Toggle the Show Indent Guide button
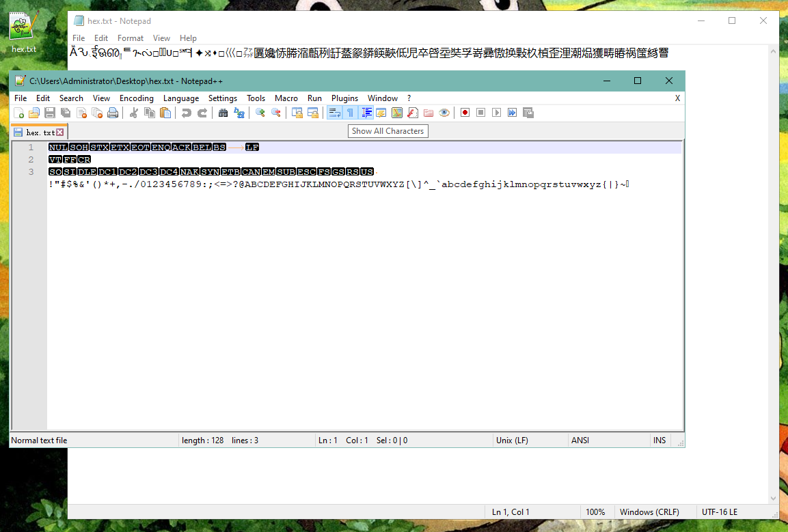The height and width of the screenshot is (532, 788). [x=366, y=113]
